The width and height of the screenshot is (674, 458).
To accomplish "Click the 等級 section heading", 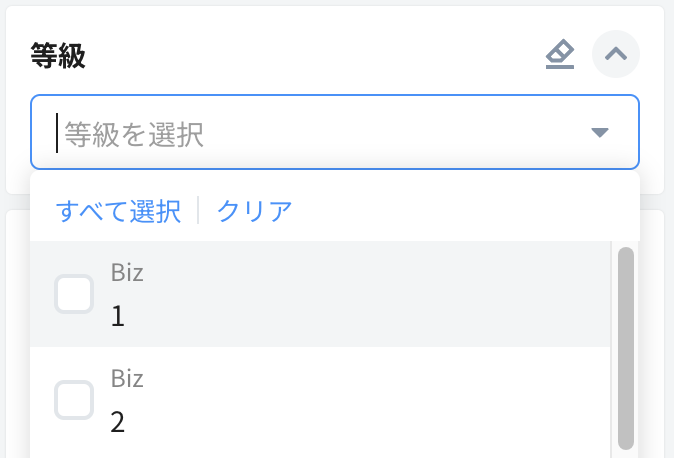I will click(58, 56).
